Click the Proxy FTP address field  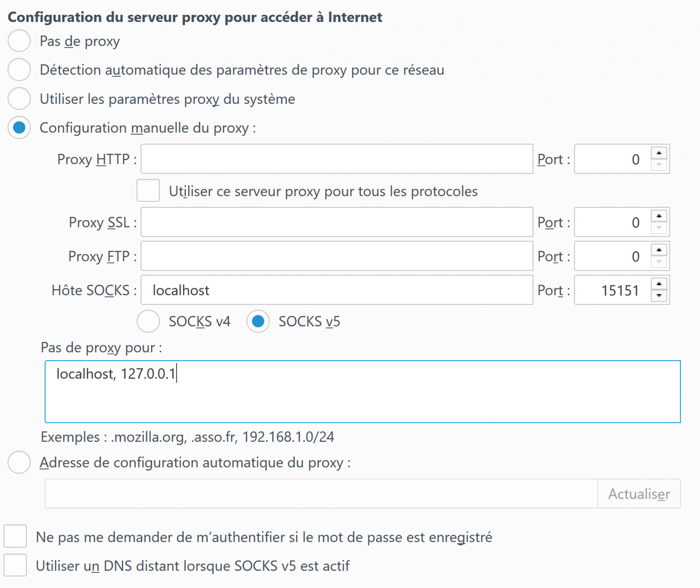tap(336, 256)
